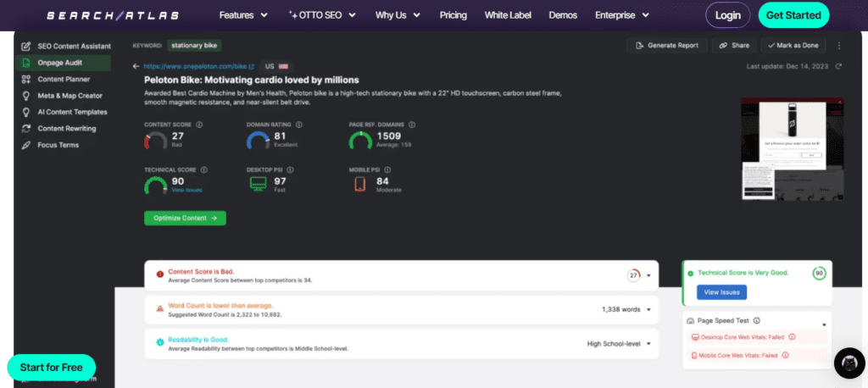Click View Issues under Technical Score 90
Screen dimensions: 868x388
pos(186,190)
